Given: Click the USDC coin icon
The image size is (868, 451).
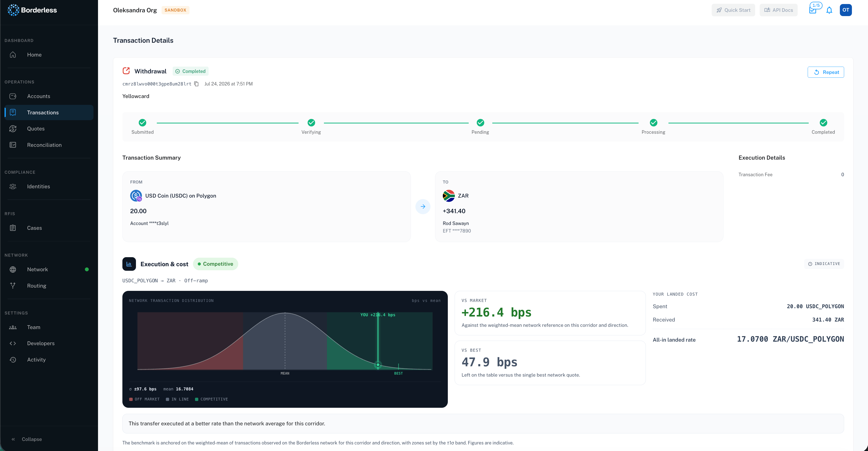Looking at the screenshot, I should tap(136, 196).
